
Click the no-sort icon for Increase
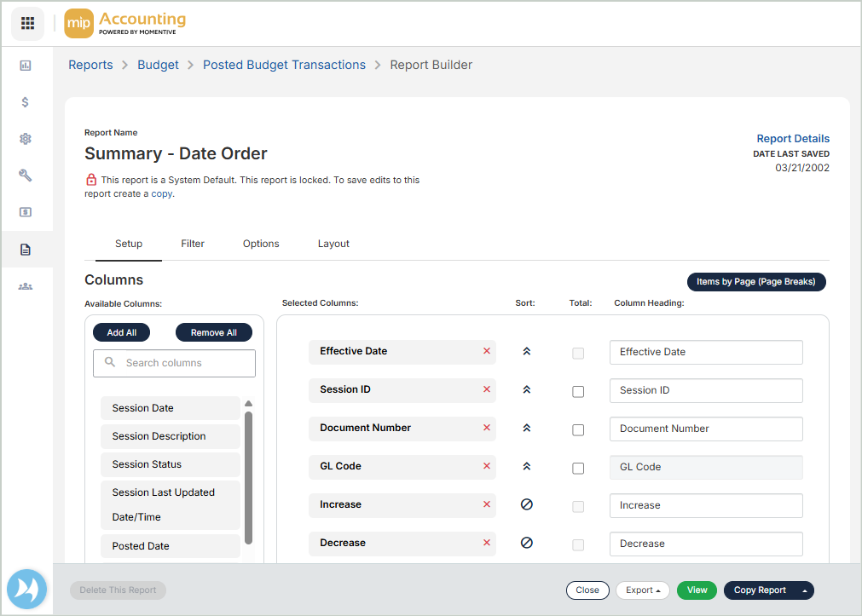point(527,504)
